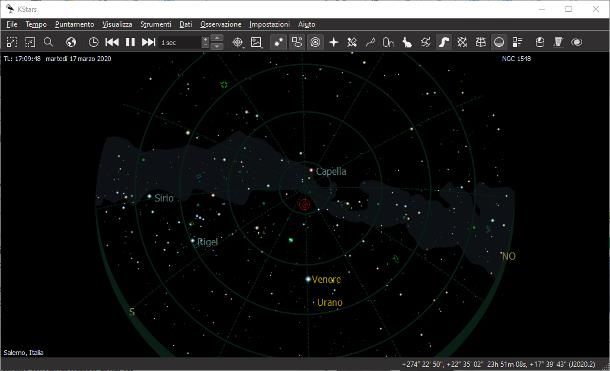Toggle constellation boundaries icon
Viewport: 610px width, 371px height.
point(426,42)
